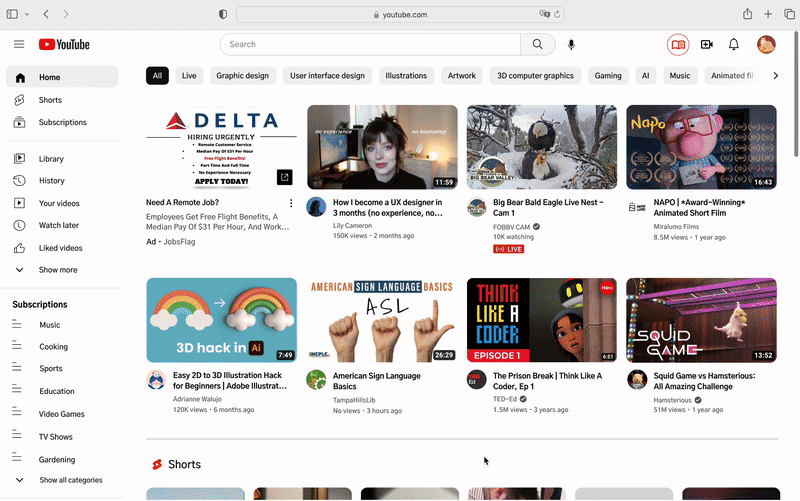Select the 3D computer graphics chip

(x=535, y=76)
